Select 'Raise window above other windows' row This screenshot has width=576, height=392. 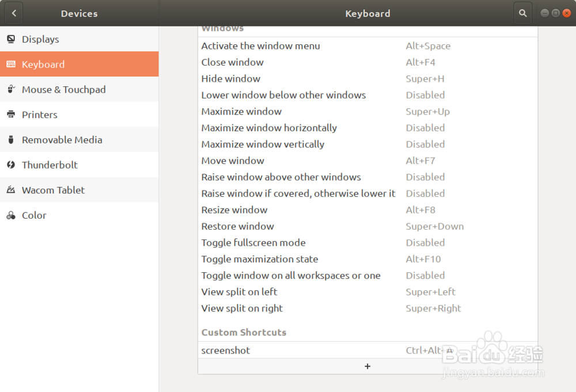tap(367, 177)
